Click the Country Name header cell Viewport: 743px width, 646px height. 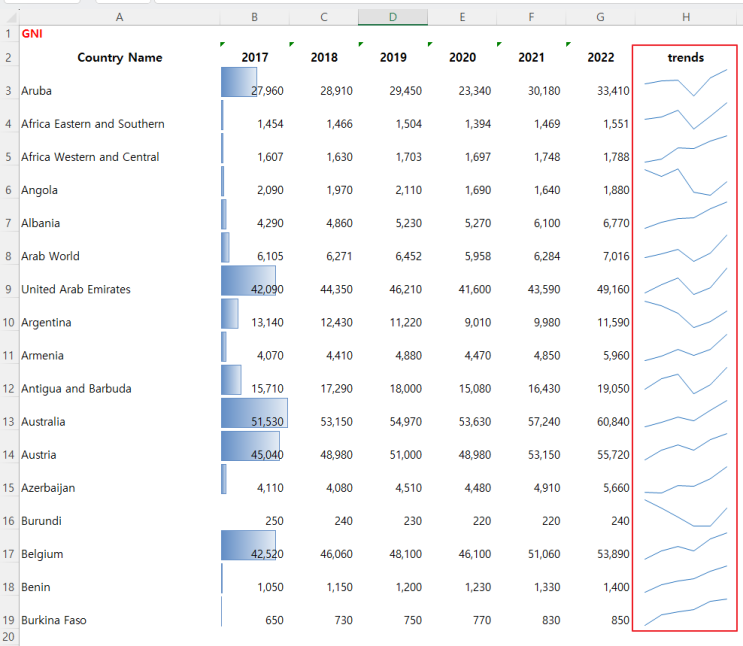[x=119, y=57]
